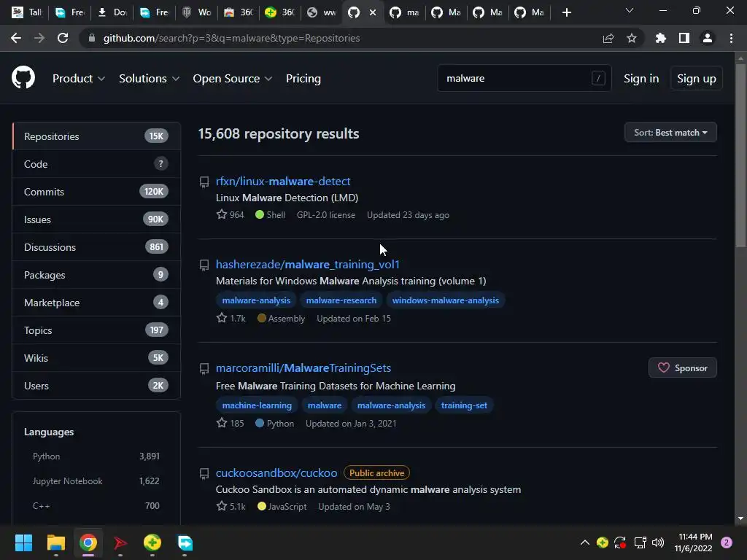Viewport: 747px width, 560px height.
Task: Select Commits search category
Action: (x=96, y=192)
